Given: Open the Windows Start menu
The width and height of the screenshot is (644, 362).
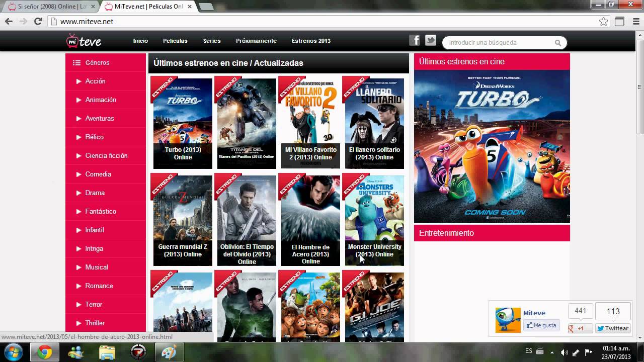Looking at the screenshot, I should [x=13, y=352].
